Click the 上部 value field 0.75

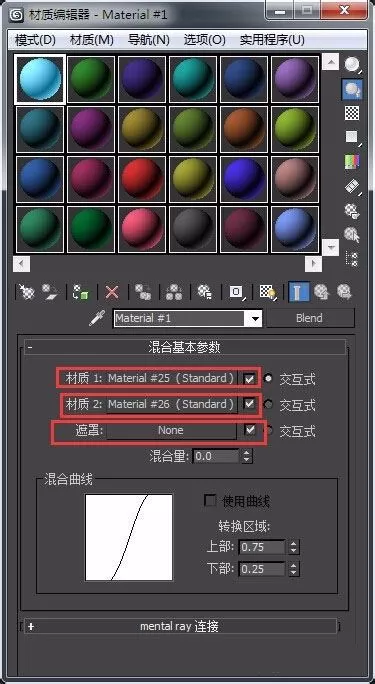pyautogui.click(x=263, y=547)
